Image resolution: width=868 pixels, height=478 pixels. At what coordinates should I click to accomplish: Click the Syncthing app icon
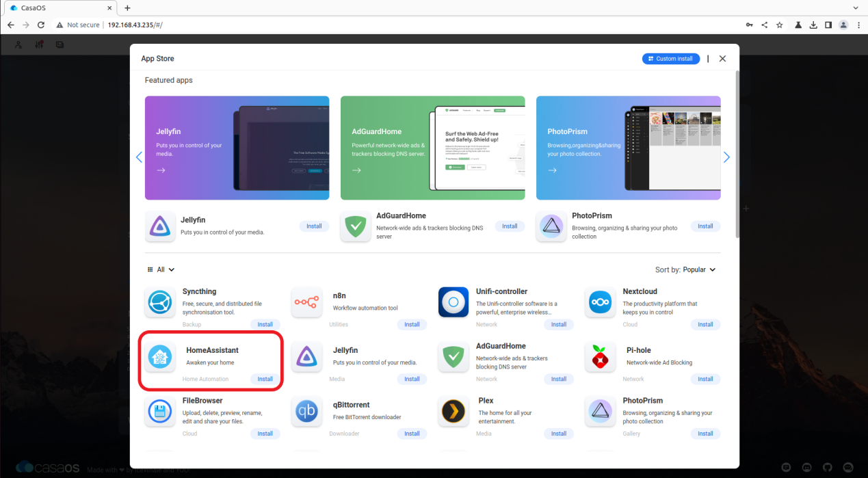pyautogui.click(x=161, y=302)
